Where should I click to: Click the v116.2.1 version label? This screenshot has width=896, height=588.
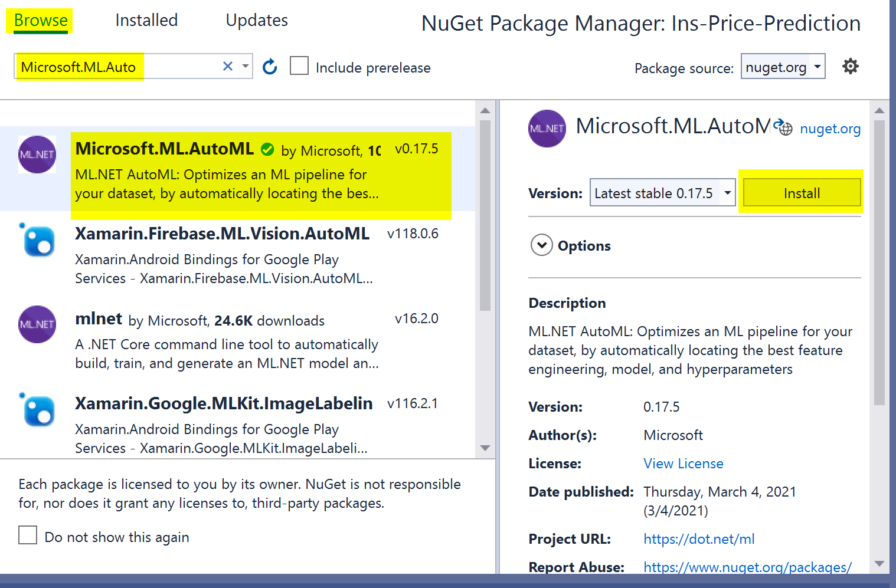[413, 403]
